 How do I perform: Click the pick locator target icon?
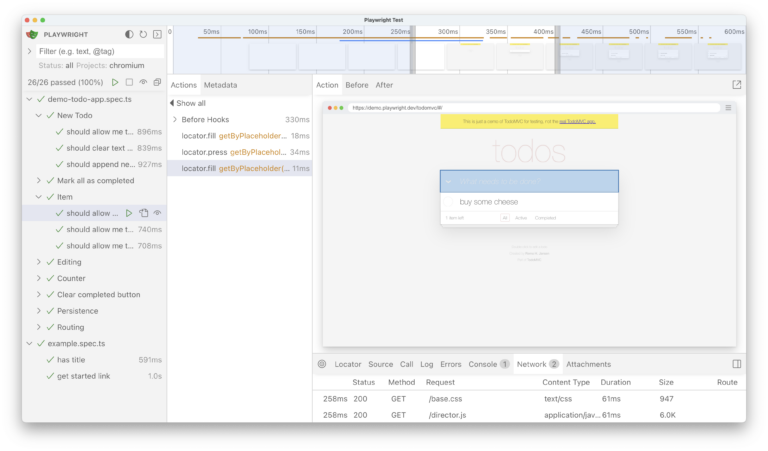322,364
